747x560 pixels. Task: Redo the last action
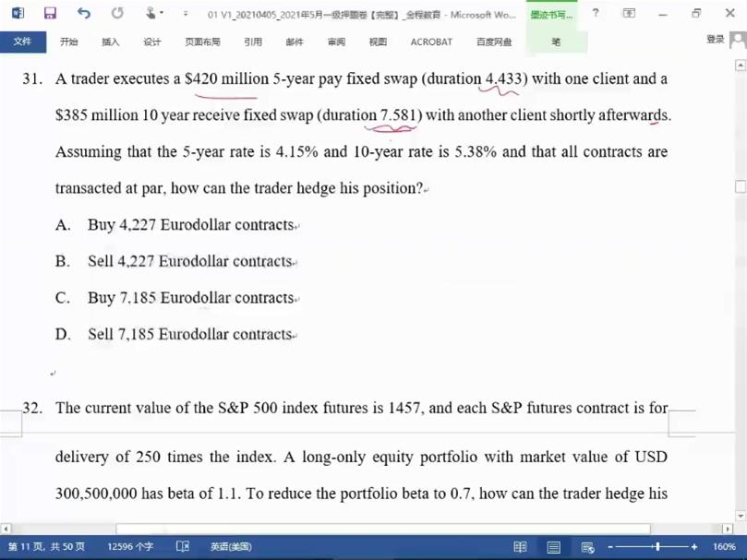(117, 13)
